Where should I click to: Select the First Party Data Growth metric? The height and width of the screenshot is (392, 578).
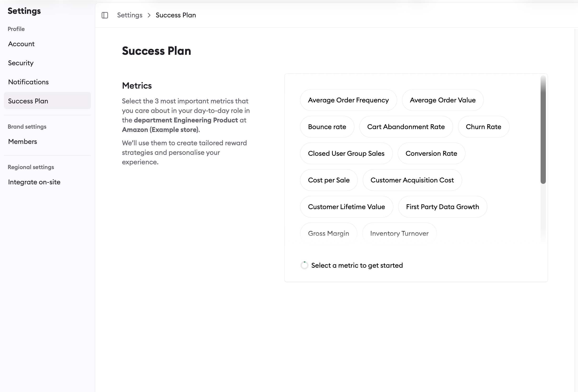click(442, 206)
